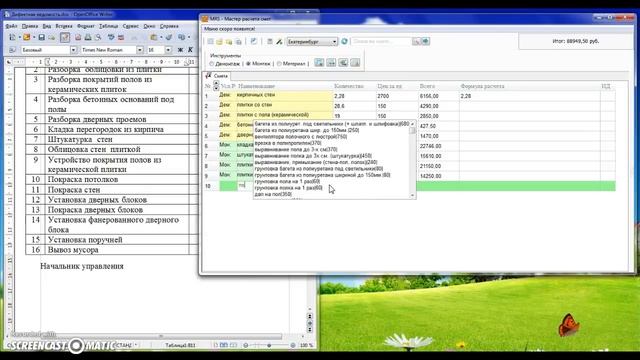
Task: Switch to Смета tab
Action: pos(217,76)
